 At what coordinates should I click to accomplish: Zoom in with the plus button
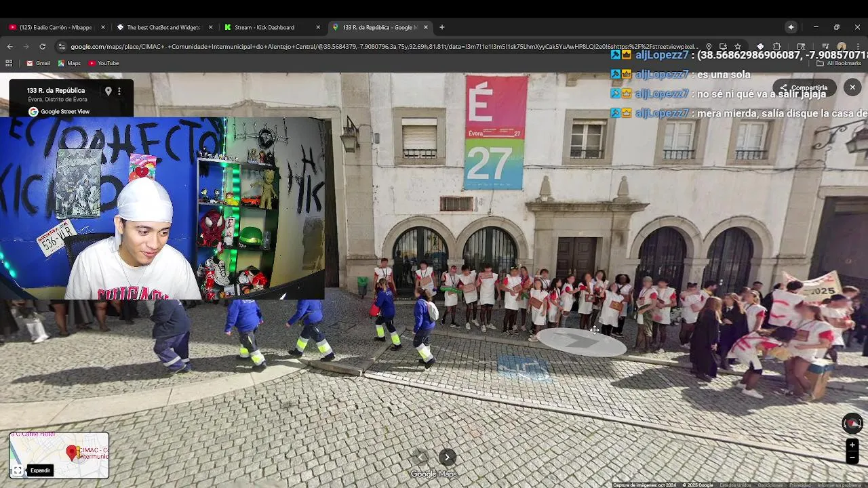(852, 445)
